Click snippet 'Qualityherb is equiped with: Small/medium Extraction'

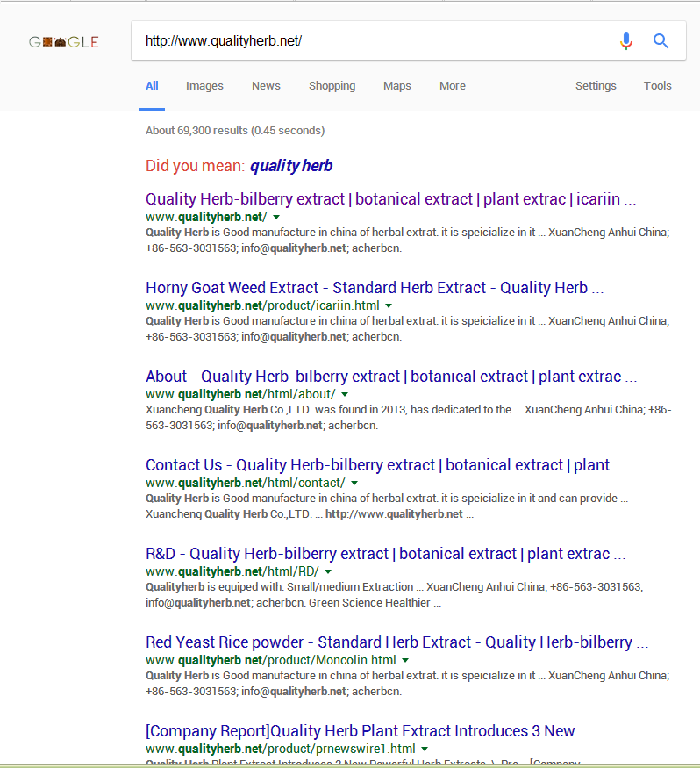(280, 587)
